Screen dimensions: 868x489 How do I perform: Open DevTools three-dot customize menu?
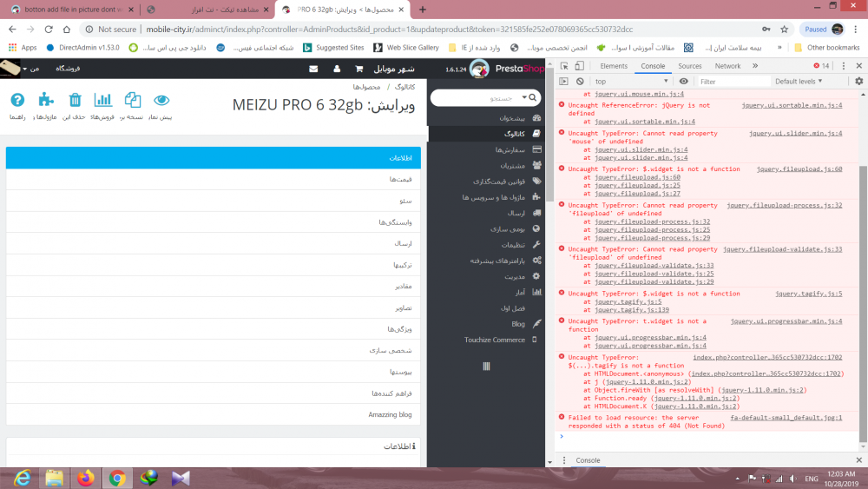click(843, 66)
